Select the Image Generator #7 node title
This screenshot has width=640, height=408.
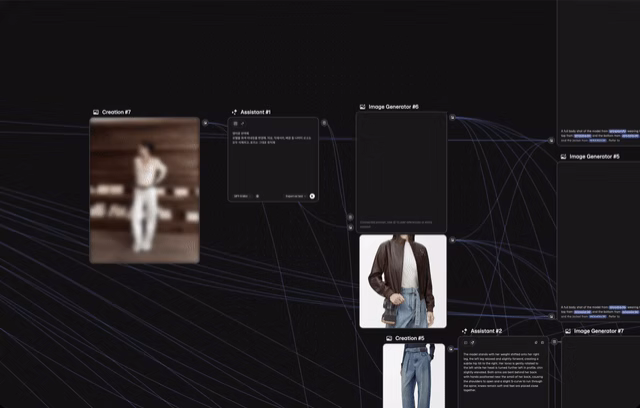click(x=599, y=331)
